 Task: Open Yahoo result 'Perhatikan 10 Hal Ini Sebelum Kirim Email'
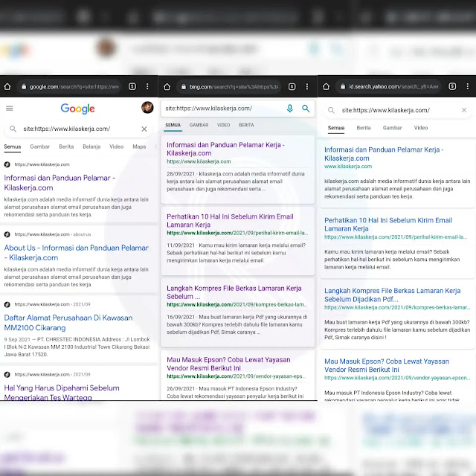(388, 225)
